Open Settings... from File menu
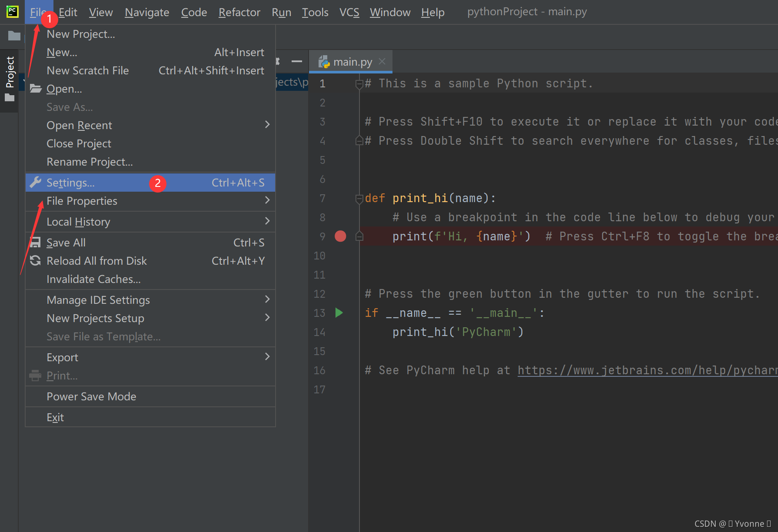This screenshot has width=778, height=532. [x=150, y=183]
